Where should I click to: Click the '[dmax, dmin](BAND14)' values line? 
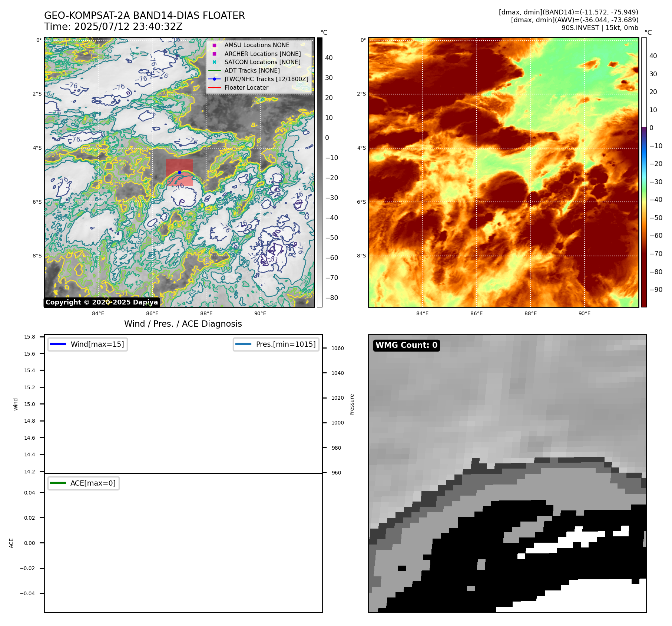pos(568,12)
